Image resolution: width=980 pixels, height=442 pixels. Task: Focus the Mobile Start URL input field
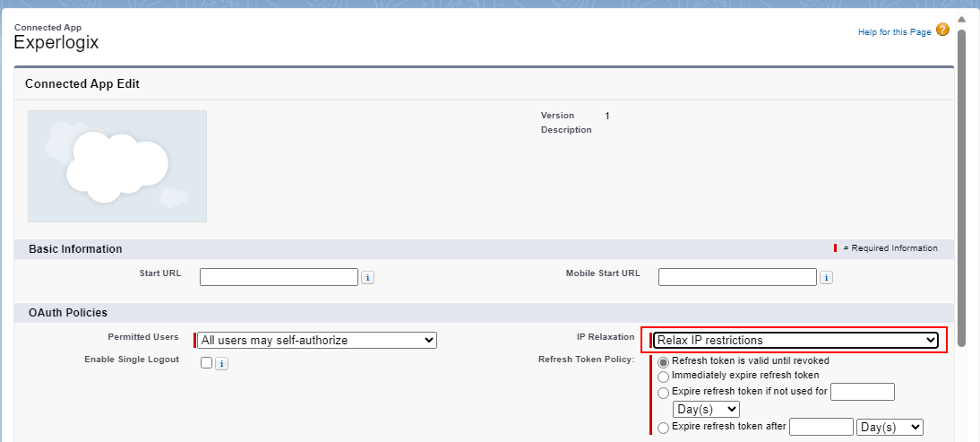(x=737, y=277)
